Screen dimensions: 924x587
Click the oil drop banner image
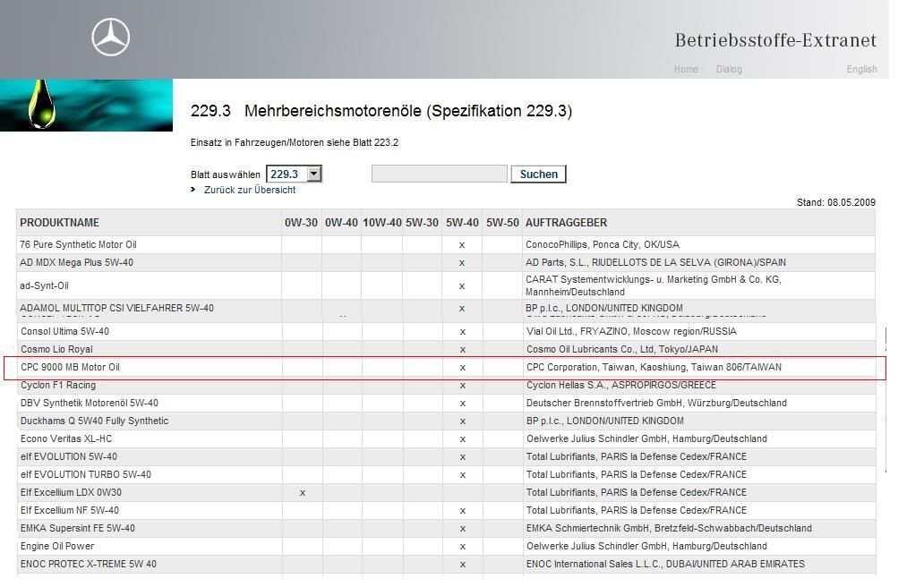(86, 106)
